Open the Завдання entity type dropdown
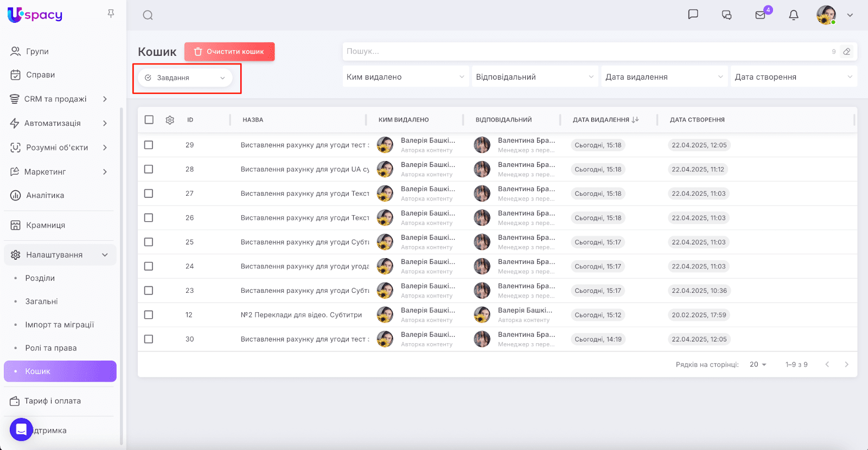868x450 pixels. tap(186, 78)
